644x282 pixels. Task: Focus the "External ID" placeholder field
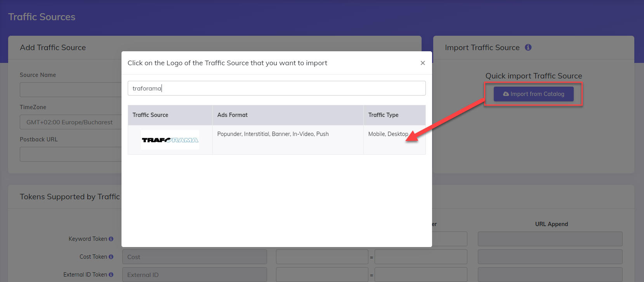click(x=194, y=275)
